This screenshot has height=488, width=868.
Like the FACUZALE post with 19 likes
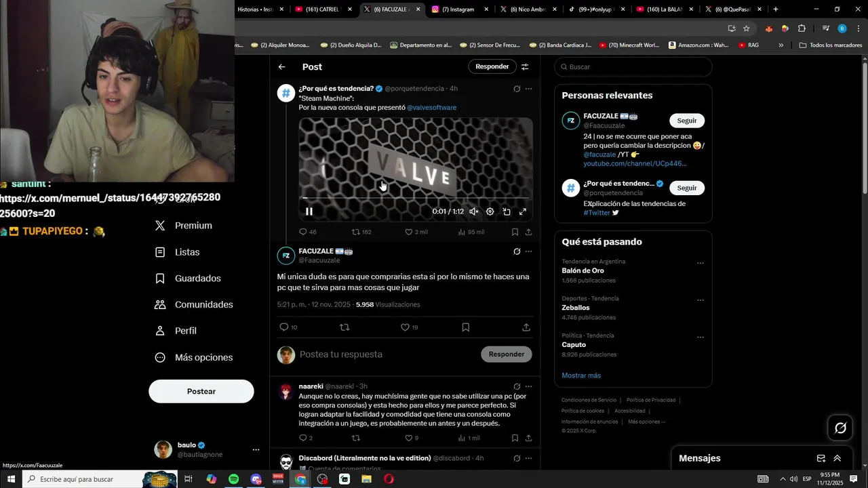pos(410,327)
